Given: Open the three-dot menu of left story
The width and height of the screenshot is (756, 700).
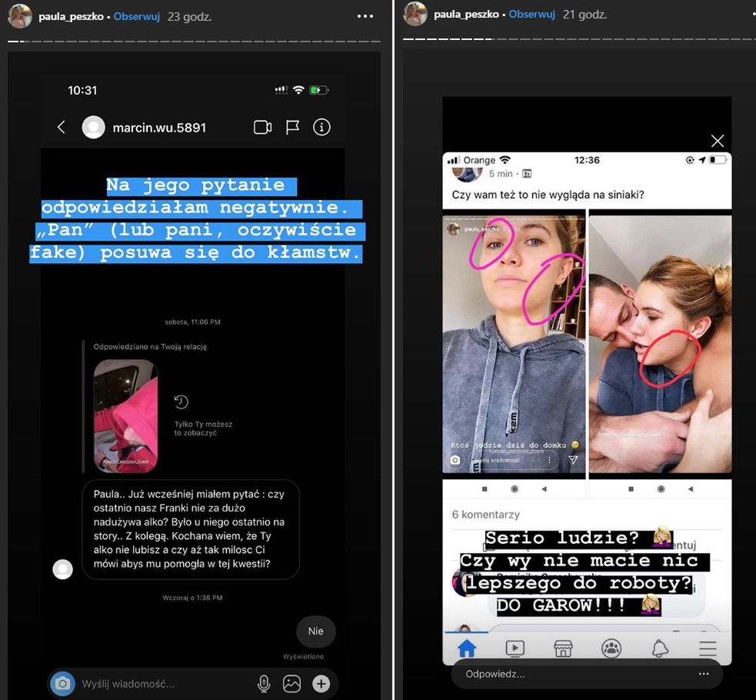Looking at the screenshot, I should pos(365,16).
